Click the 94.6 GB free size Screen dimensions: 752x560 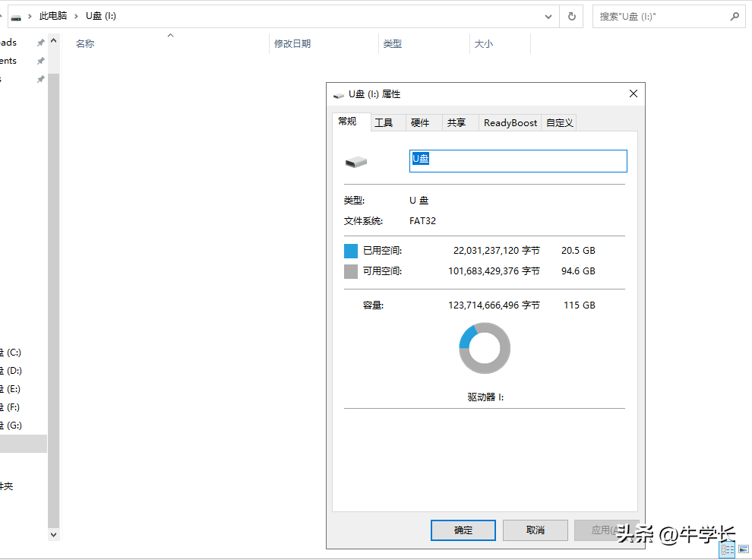point(578,271)
